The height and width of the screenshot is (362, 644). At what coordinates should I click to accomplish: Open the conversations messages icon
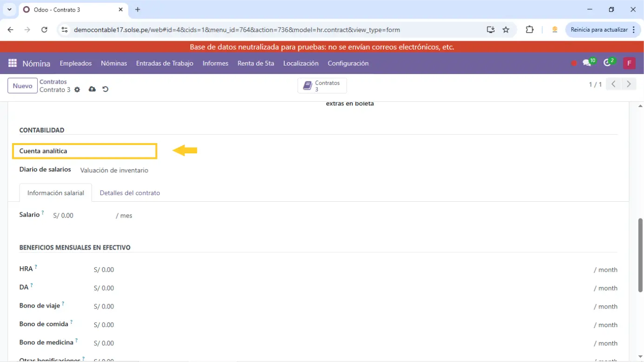pyautogui.click(x=587, y=63)
